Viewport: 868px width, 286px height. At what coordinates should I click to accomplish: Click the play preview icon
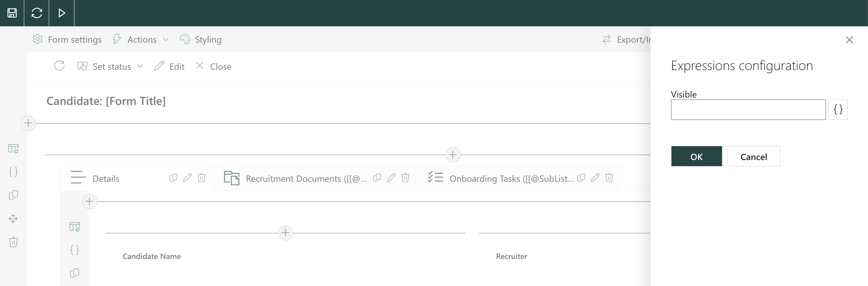click(62, 13)
